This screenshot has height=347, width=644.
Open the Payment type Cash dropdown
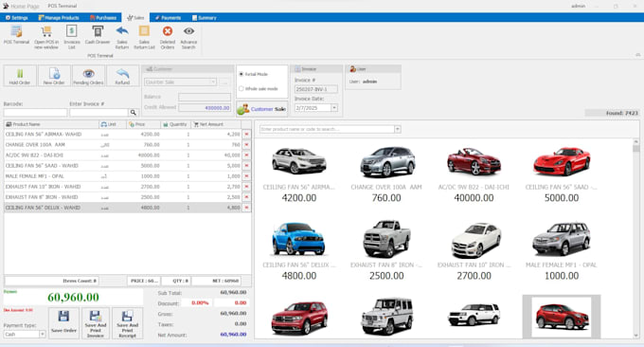tap(43, 335)
